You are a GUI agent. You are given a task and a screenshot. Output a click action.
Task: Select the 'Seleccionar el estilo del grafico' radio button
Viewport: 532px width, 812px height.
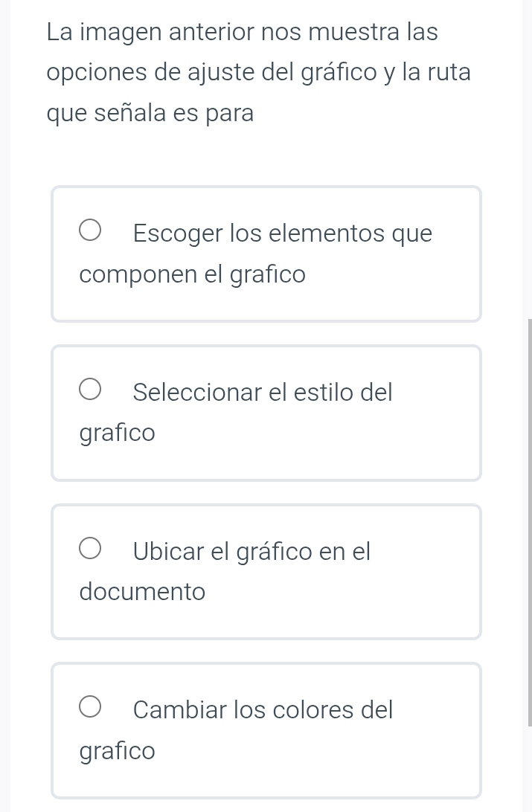[x=89, y=388]
